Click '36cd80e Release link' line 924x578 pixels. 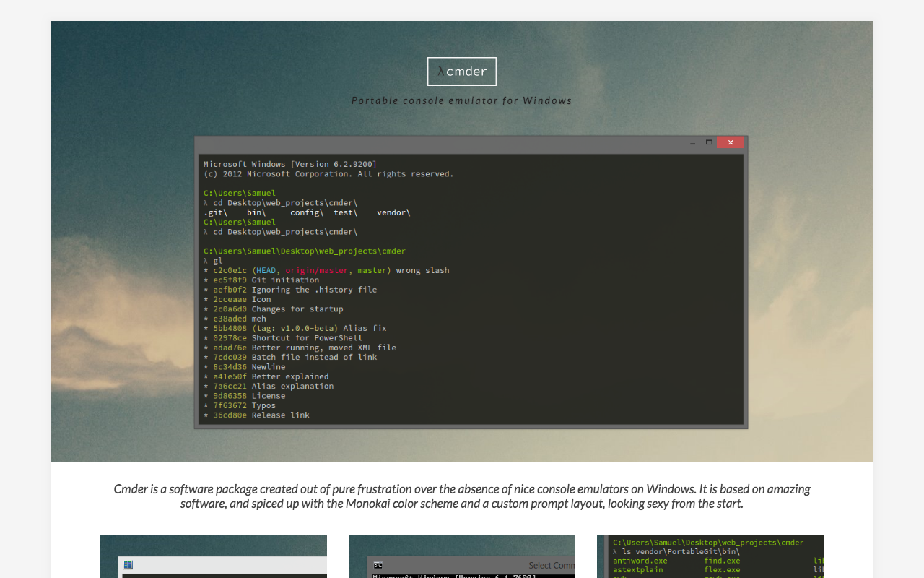[256, 415]
